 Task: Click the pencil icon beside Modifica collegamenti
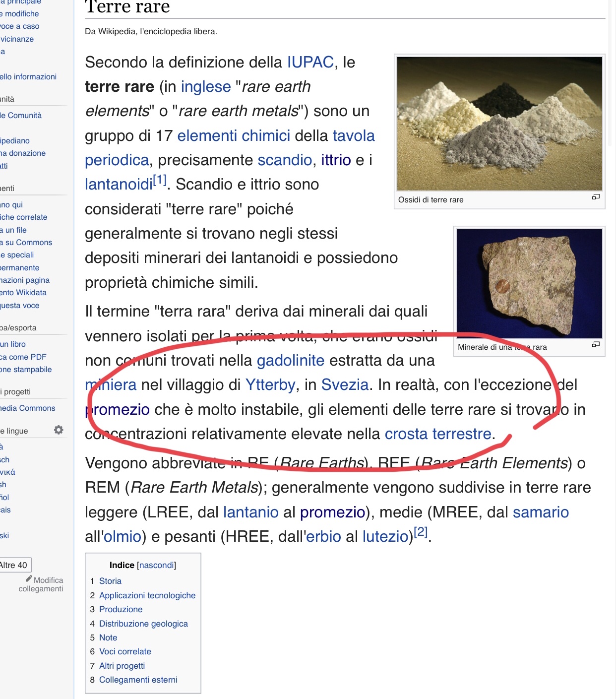(x=29, y=578)
